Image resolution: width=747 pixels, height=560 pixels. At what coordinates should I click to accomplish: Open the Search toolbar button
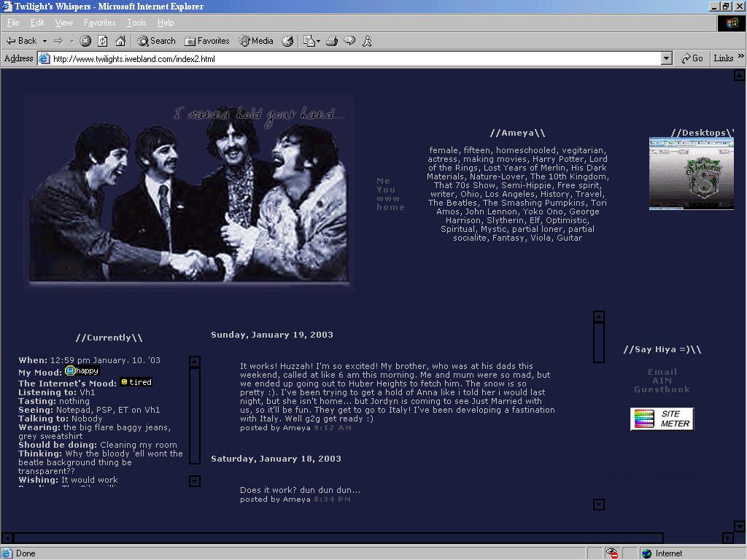pyautogui.click(x=156, y=41)
